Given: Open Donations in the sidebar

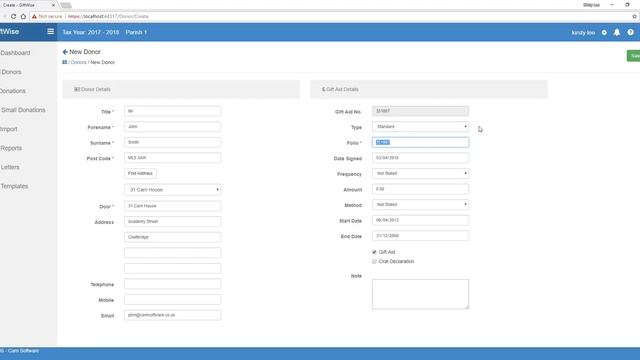Looking at the screenshot, I should tap(13, 91).
